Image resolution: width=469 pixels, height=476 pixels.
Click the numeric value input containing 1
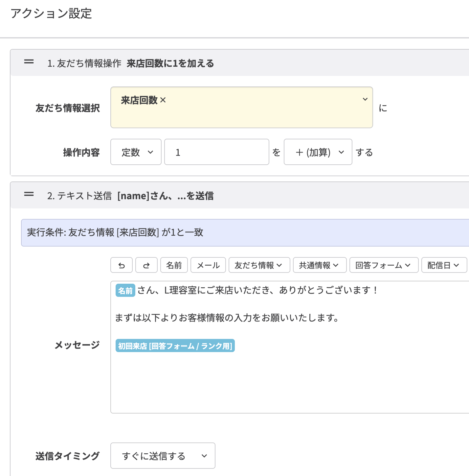tap(216, 152)
